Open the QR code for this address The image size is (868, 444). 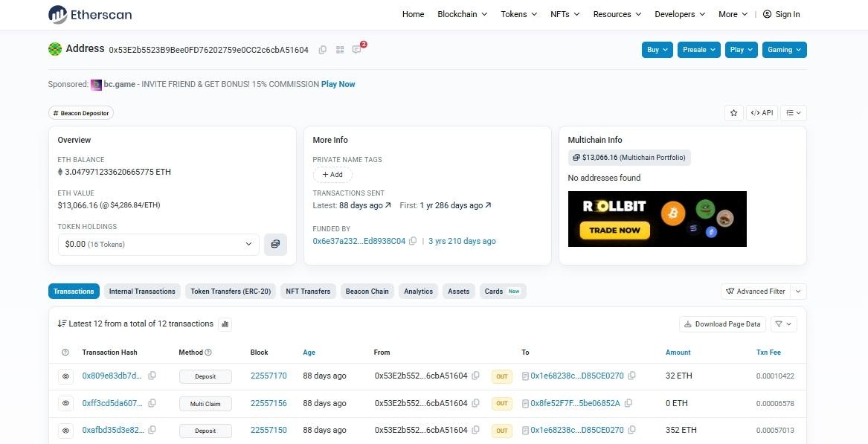pyautogui.click(x=340, y=49)
